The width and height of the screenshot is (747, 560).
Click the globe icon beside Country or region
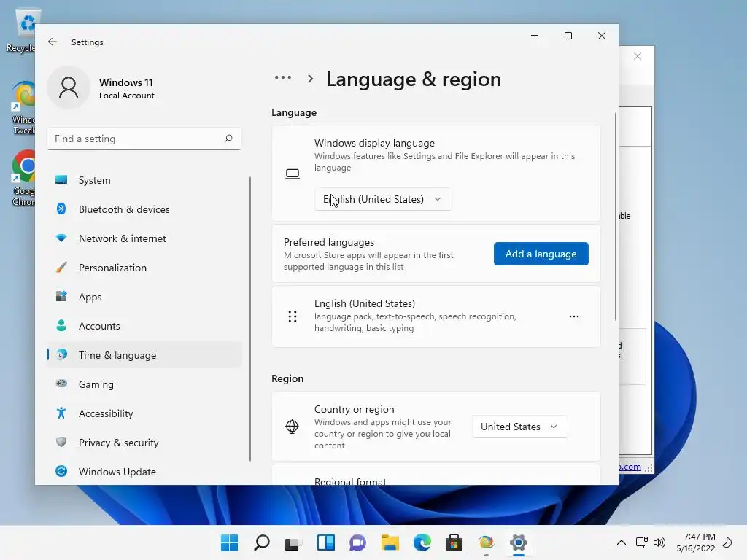292,427
